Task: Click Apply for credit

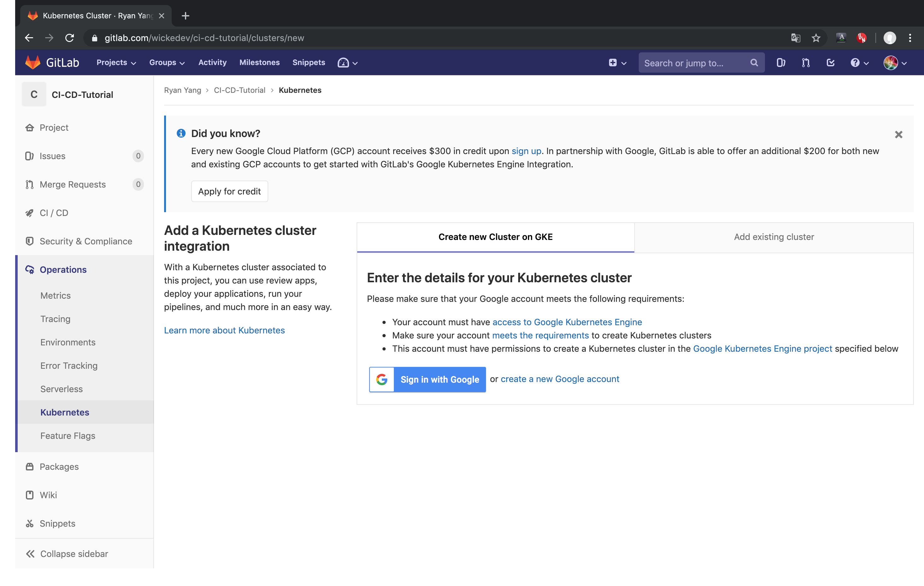Action: coord(229,191)
